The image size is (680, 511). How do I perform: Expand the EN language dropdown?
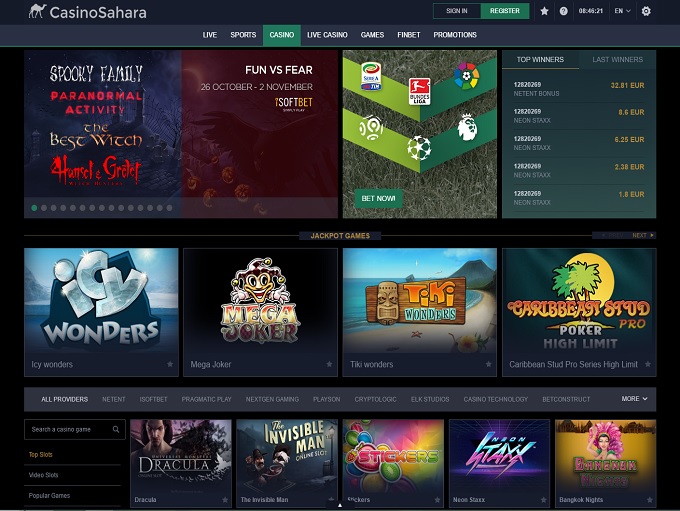coord(623,11)
